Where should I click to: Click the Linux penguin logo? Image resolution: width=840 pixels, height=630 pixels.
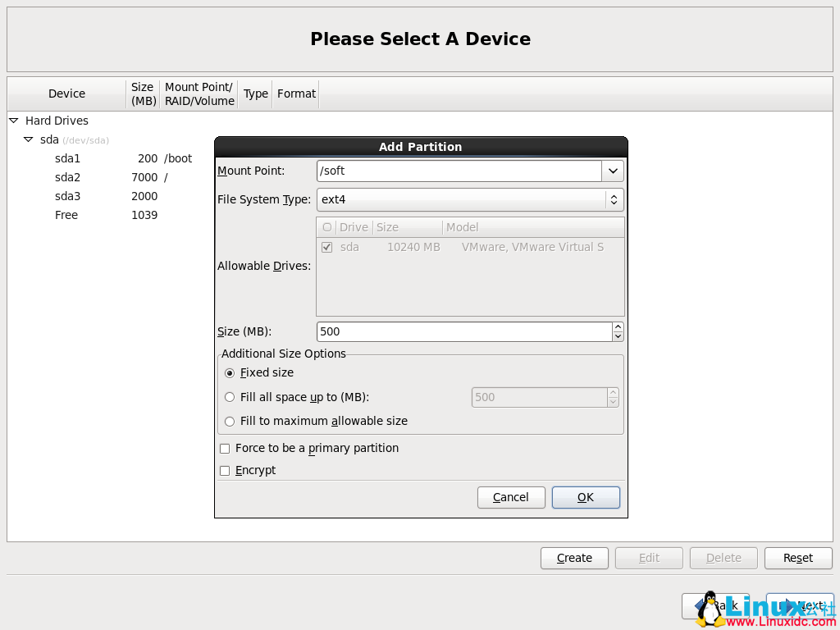(x=710, y=605)
